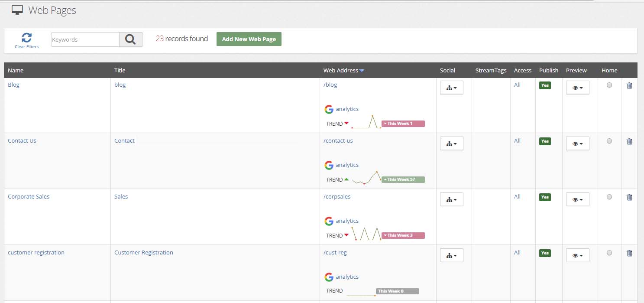The height and width of the screenshot is (303, 644).
Task: Click the This Week 3 trend badge
Action: 403,235
